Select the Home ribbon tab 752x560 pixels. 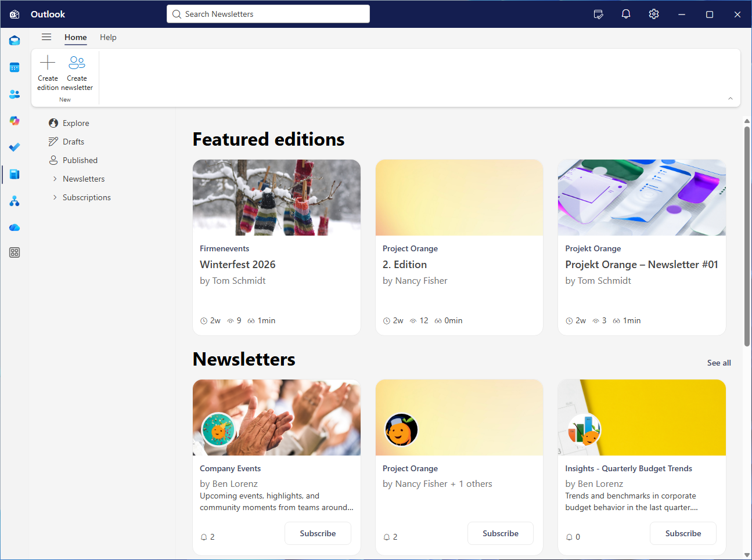[75, 37]
